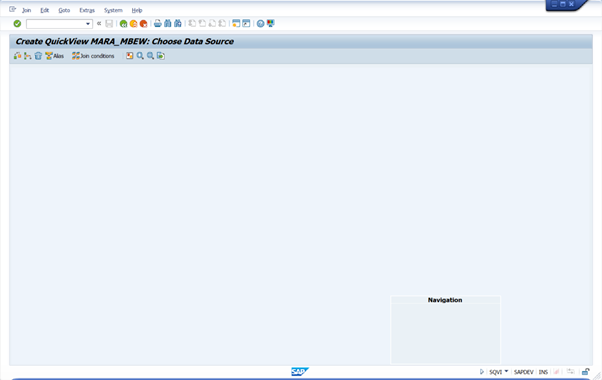Click the Create New Session icon
Screen dimensions: 602x380
pos(236,23)
